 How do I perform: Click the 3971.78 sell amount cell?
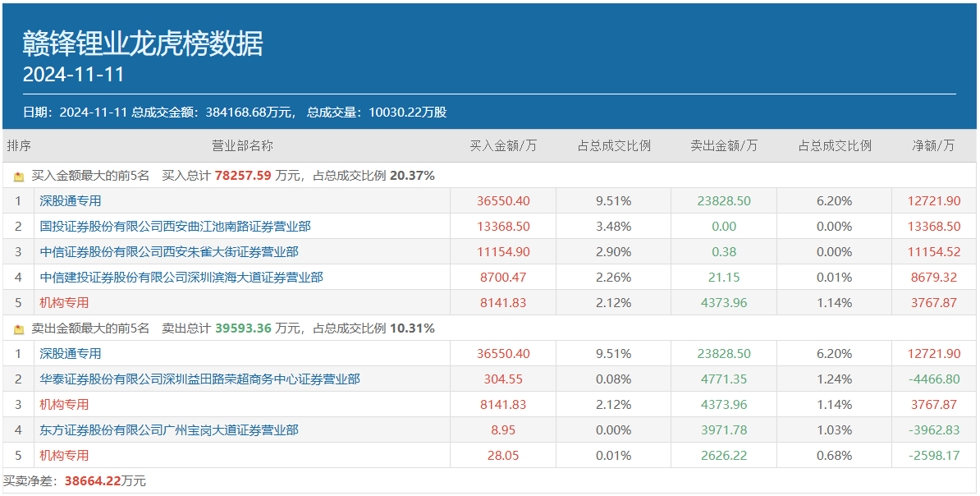coord(724,429)
